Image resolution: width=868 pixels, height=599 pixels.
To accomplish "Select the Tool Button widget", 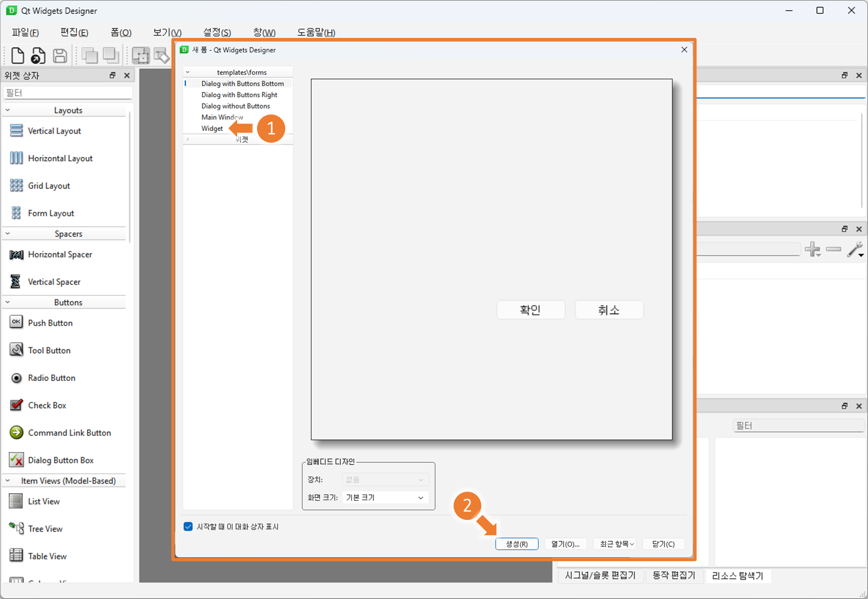I will 49,351.
